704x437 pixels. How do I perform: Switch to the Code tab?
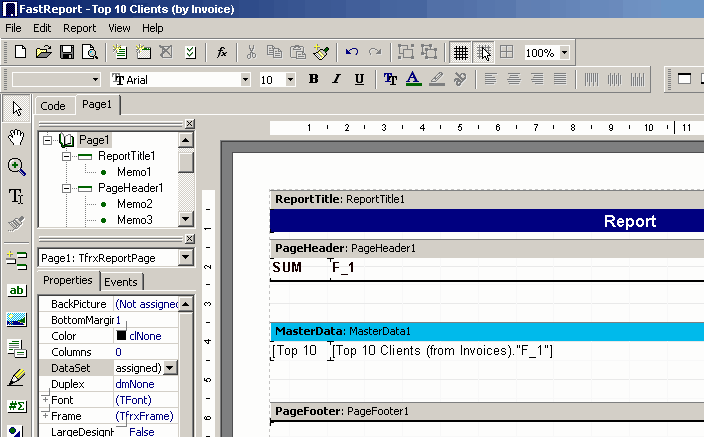click(53, 106)
